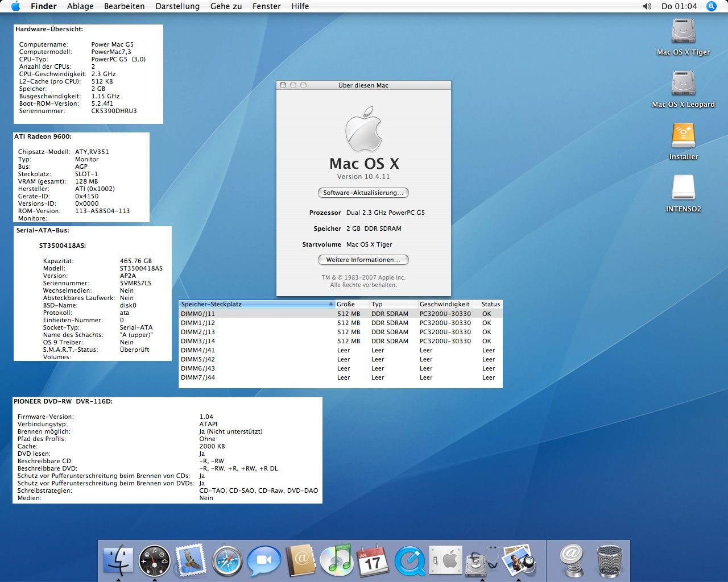This screenshot has height=582, width=728.
Task: Click the Software-Aktualisierung button
Action: (x=363, y=193)
